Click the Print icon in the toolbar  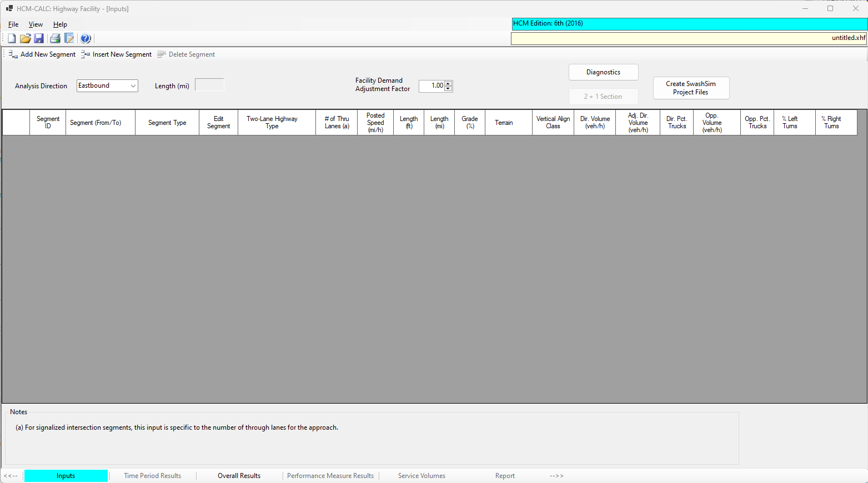(55, 38)
